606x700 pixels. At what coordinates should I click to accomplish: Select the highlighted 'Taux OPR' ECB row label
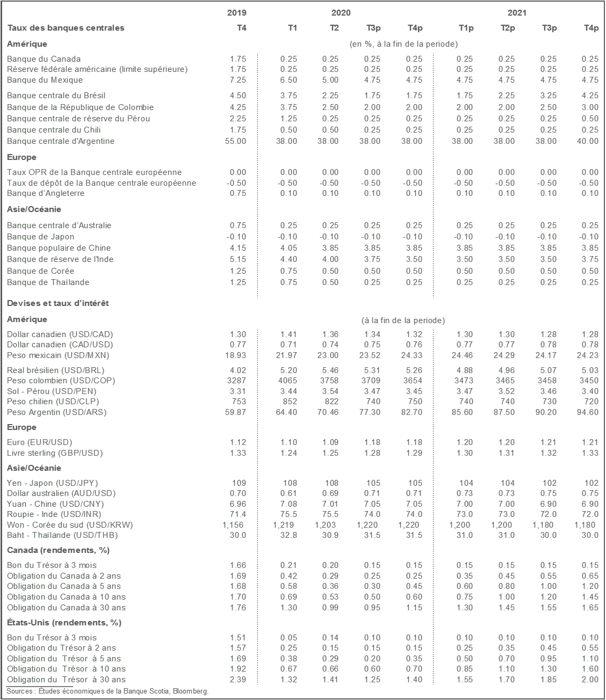click(95, 172)
